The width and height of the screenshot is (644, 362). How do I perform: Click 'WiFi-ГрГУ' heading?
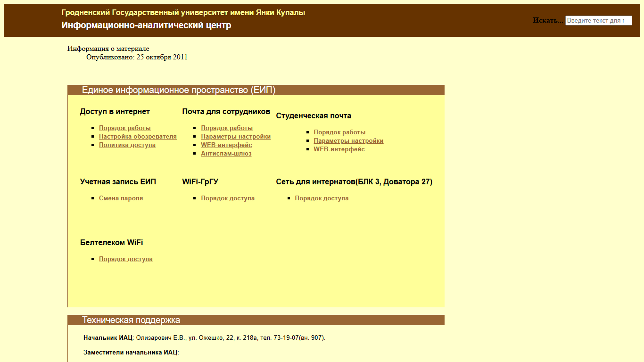click(x=200, y=182)
